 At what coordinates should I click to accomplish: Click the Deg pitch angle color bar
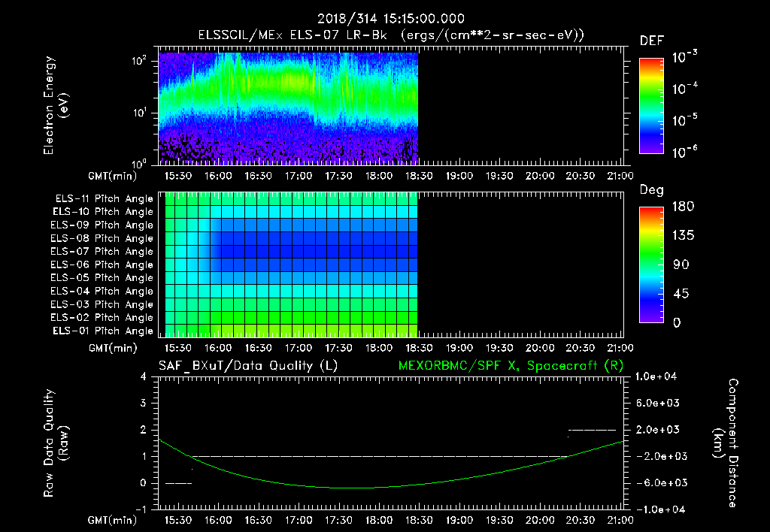651,265
